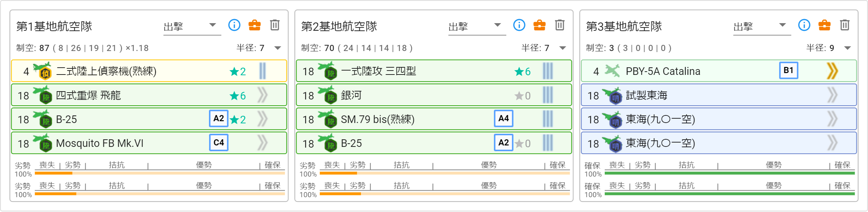Click the trash icon for 第1基地航空隊
The height and width of the screenshot is (212, 868).
tap(275, 25)
